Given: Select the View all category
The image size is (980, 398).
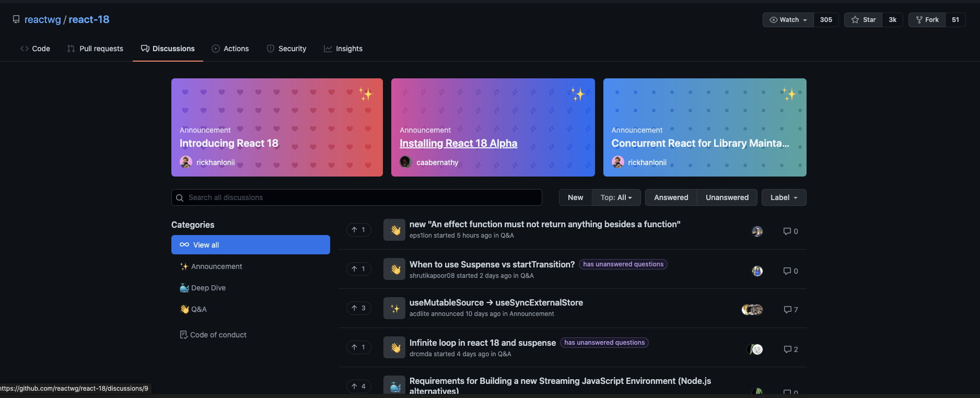Looking at the screenshot, I should coord(251,244).
